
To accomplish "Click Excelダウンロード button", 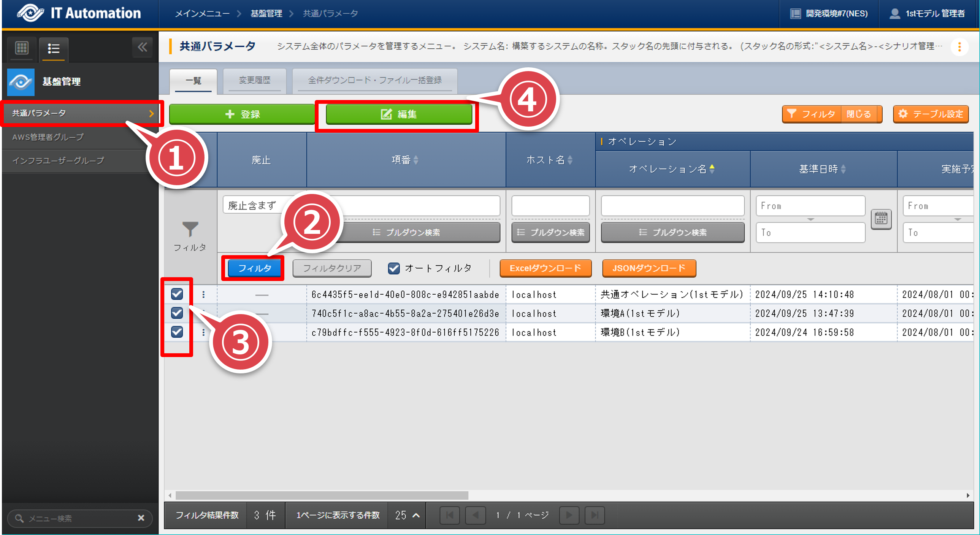I will [x=545, y=268].
